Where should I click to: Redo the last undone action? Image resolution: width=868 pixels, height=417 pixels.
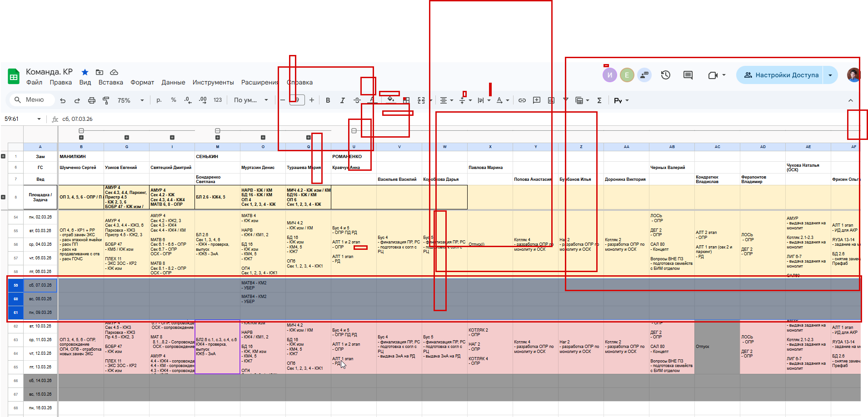click(77, 100)
